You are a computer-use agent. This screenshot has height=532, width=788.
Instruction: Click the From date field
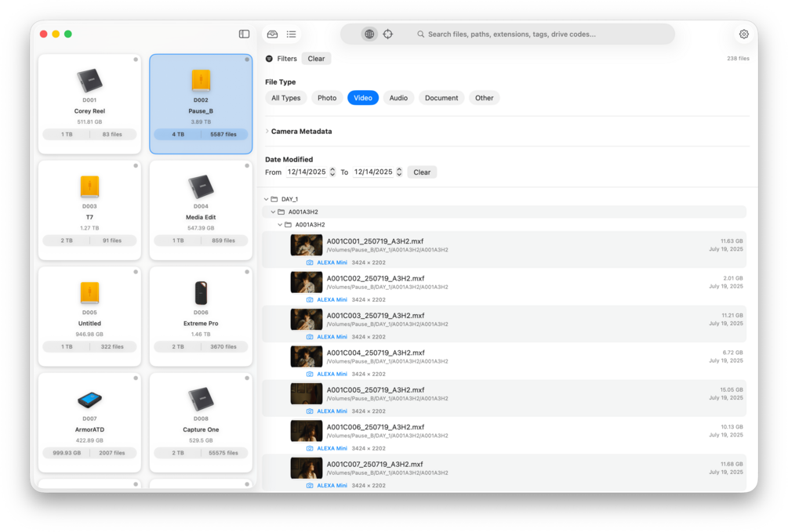307,172
